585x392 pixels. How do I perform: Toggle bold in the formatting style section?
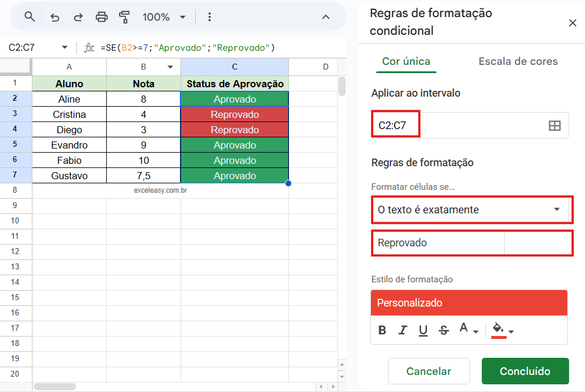[382, 330]
